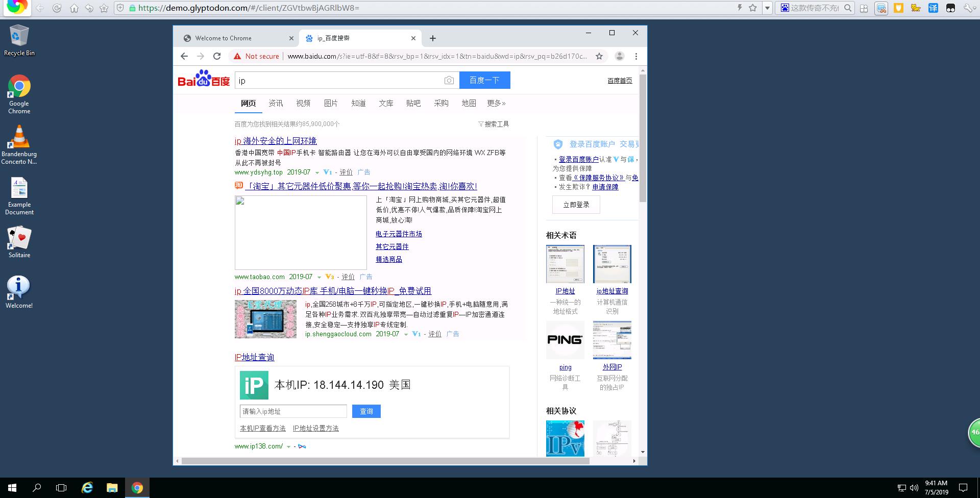Expand dropdown arrow after www.ip138.com/
The height and width of the screenshot is (498, 980).
(x=288, y=446)
